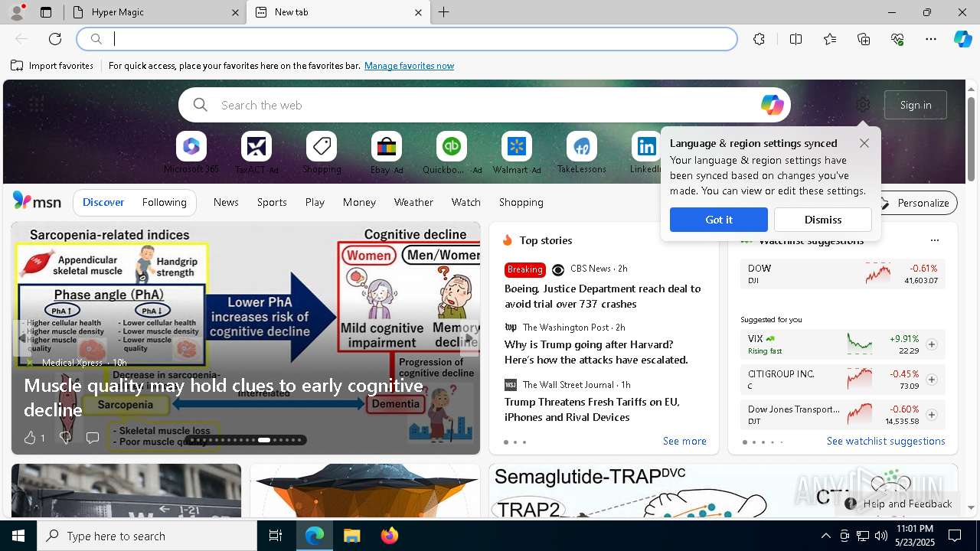
Task: Open Boeing Justice Department deal story
Action: (x=603, y=296)
